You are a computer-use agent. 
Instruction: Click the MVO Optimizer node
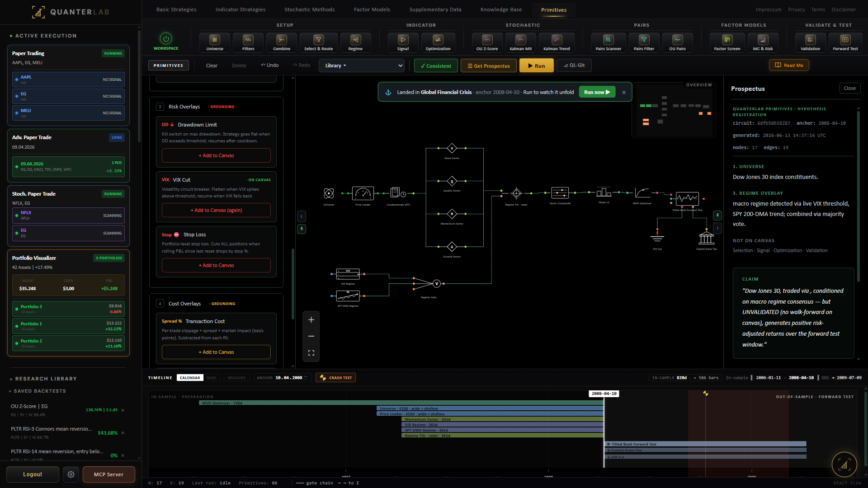point(642,193)
